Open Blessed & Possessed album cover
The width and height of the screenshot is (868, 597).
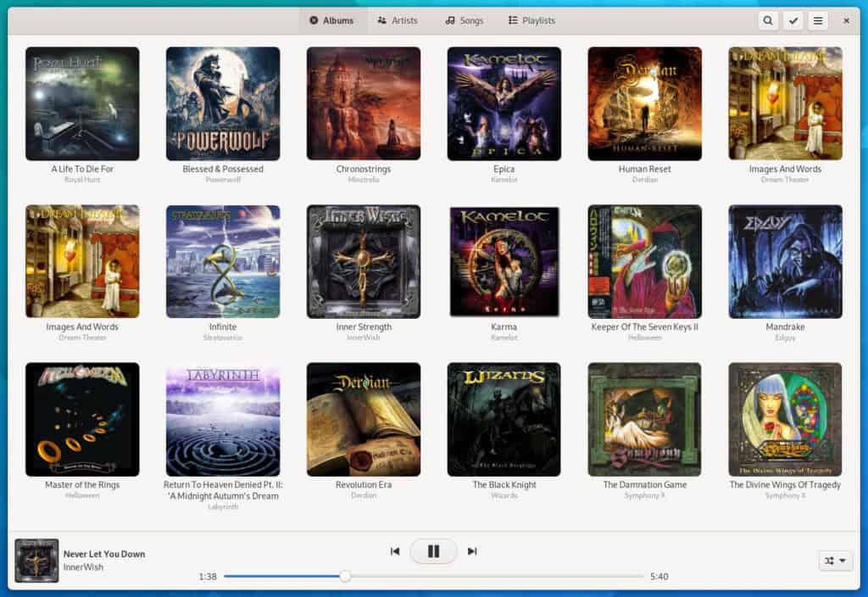pos(223,103)
